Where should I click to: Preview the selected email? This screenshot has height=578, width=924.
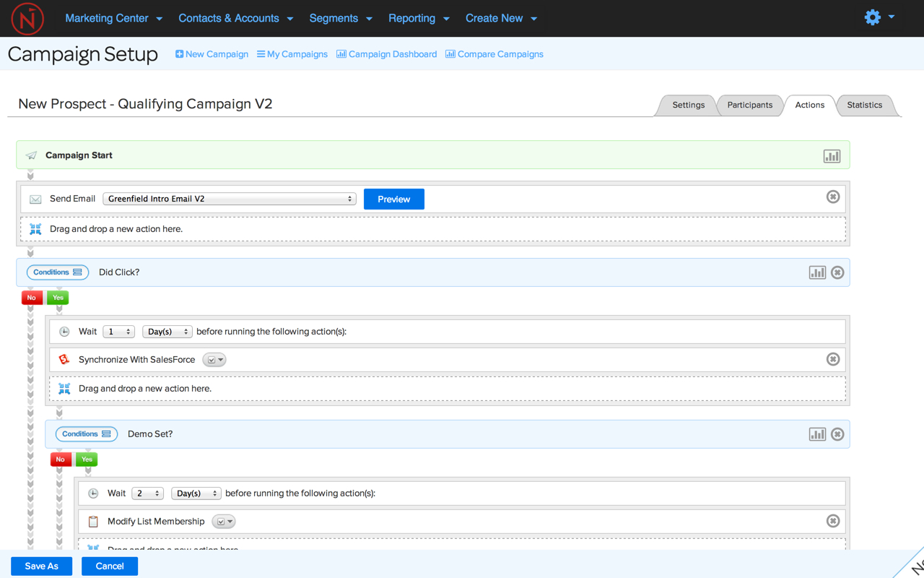(x=394, y=199)
